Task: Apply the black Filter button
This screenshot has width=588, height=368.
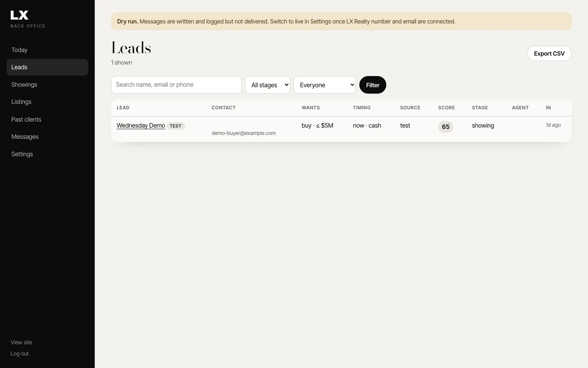Action: click(373, 85)
